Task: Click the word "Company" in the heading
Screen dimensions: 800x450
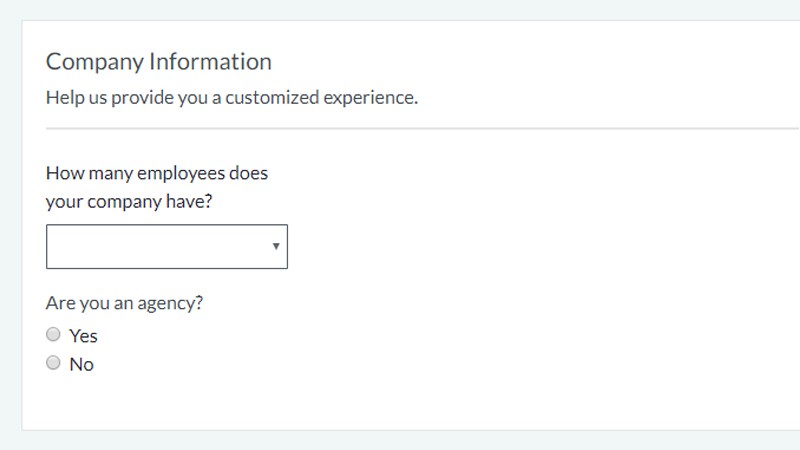Action: (94, 61)
